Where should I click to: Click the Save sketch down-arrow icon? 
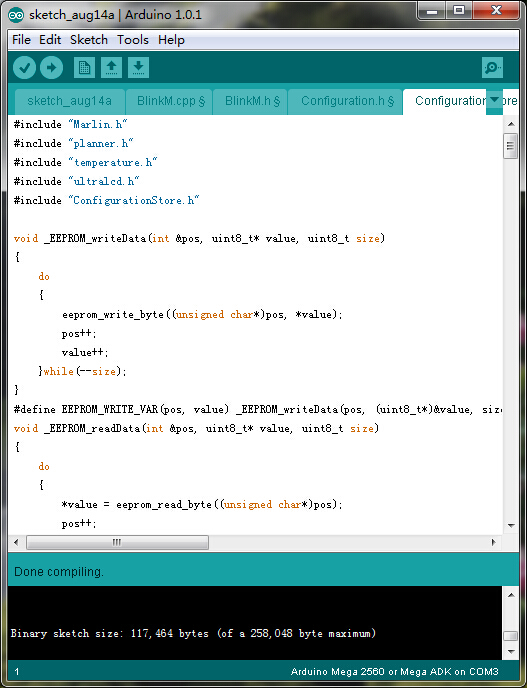(x=139, y=68)
